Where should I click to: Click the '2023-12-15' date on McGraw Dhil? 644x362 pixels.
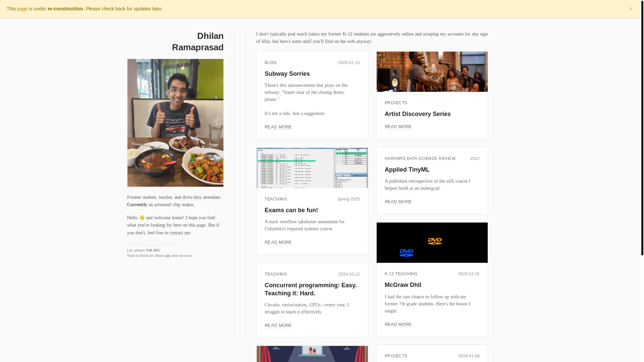click(469, 274)
